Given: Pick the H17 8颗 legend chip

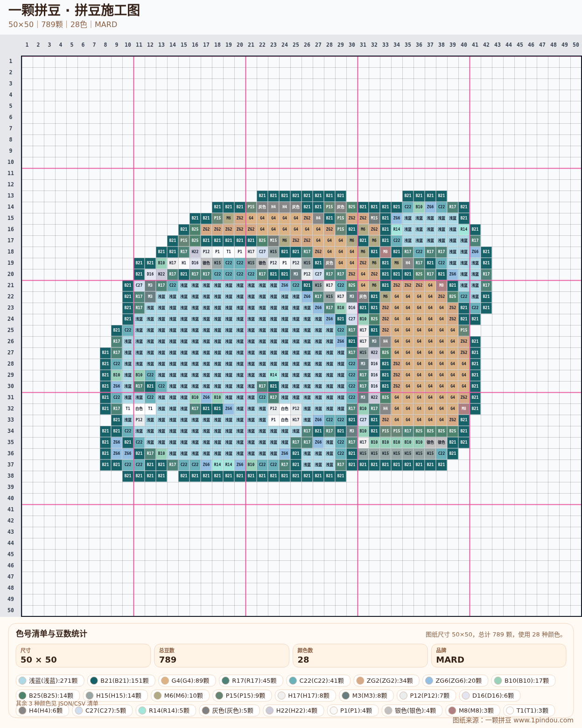Looking at the screenshot, I should click(x=305, y=695).
